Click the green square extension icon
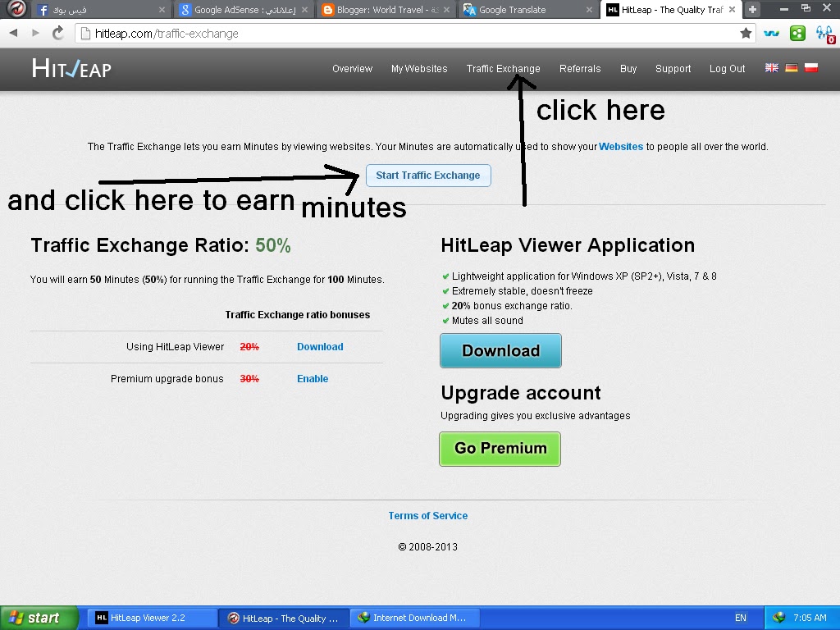The height and width of the screenshot is (630, 840). pyautogui.click(x=797, y=33)
